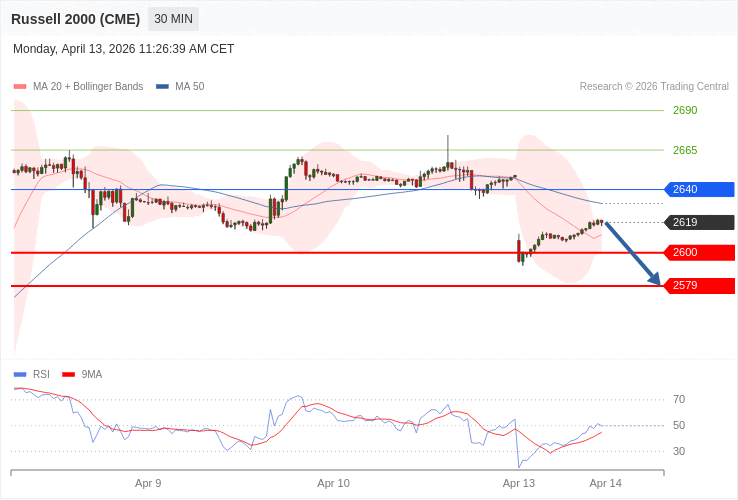The image size is (738, 500).
Task: Select the MA 20 + Bollinger Bands legend label
Action: point(88,87)
